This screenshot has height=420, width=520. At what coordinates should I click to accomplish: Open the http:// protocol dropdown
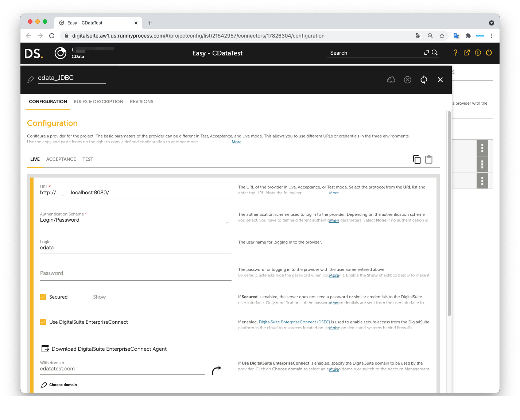coord(53,193)
